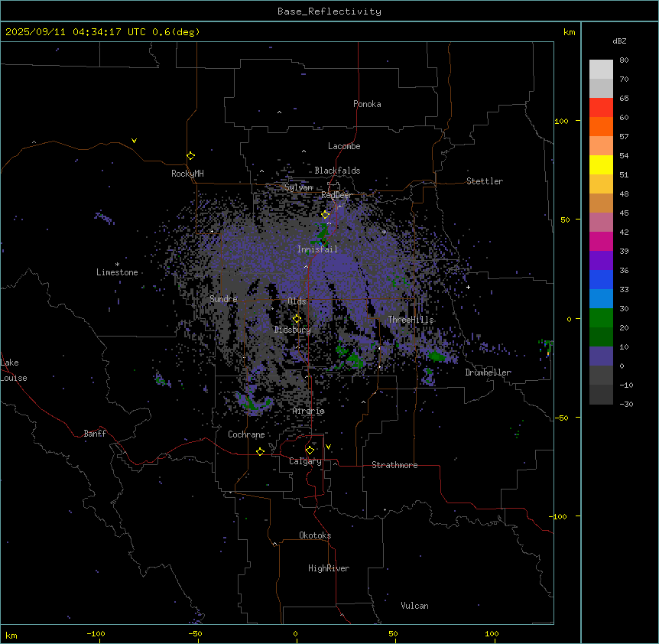This screenshot has height=644, width=659.
Task: Click the Calgary city label
Action: (x=305, y=461)
